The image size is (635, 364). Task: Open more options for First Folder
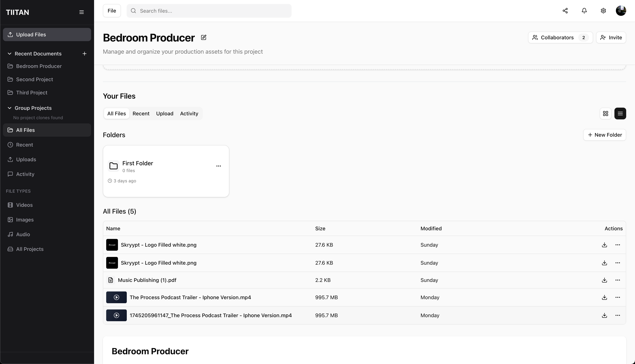click(218, 166)
